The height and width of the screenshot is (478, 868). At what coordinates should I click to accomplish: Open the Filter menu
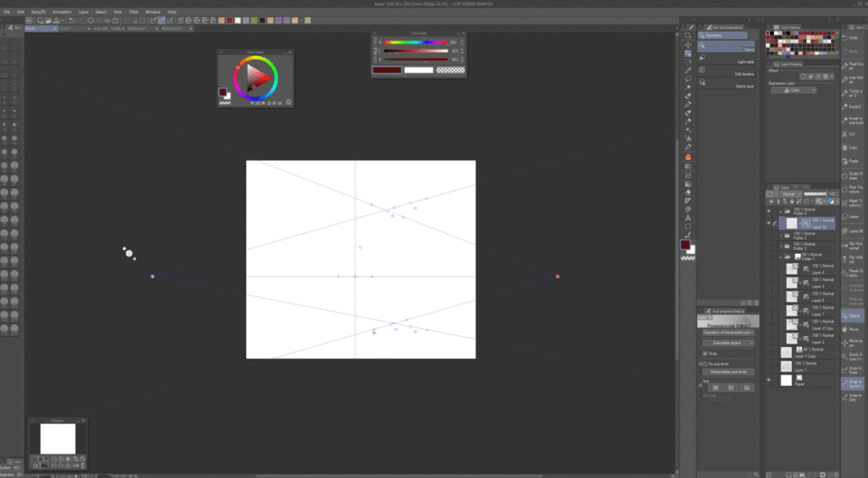coord(133,12)
